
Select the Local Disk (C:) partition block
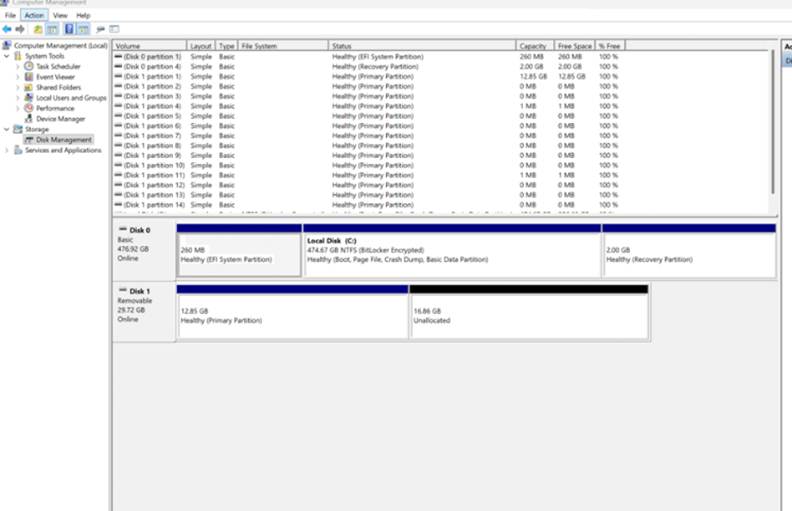tap(452, 254)
